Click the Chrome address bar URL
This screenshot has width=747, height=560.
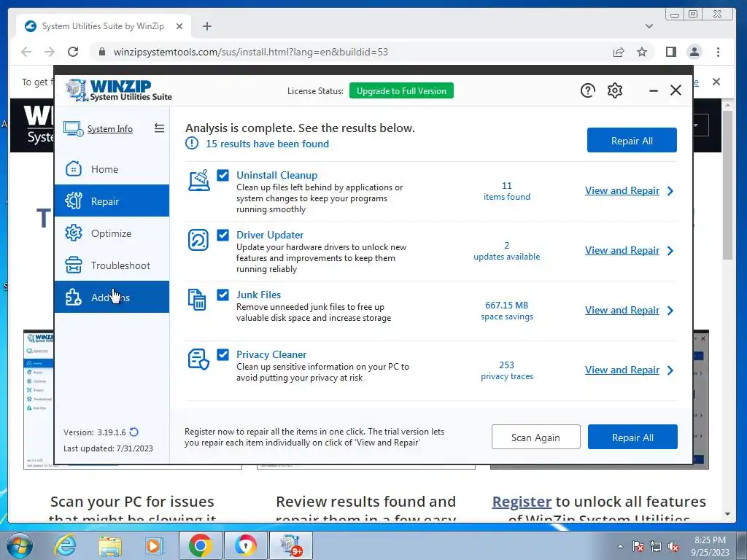(x=251, y=52)
